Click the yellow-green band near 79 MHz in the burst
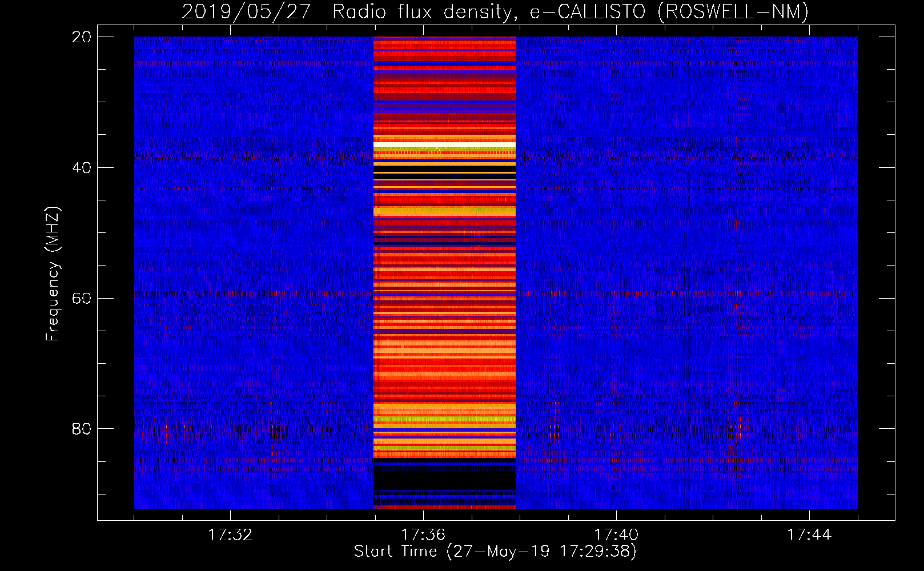 [x=444, y=420]
